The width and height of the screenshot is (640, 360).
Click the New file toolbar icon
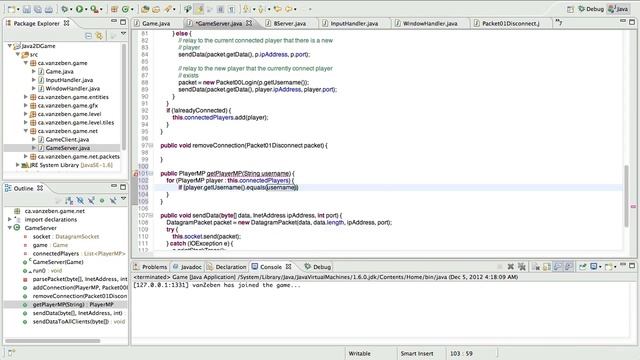[x=11, y=9]
